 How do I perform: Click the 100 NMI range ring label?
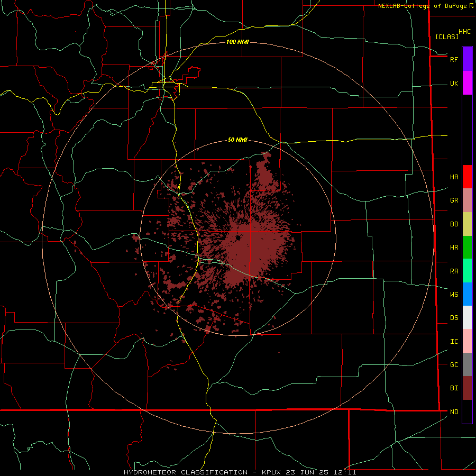coord(237,42)
